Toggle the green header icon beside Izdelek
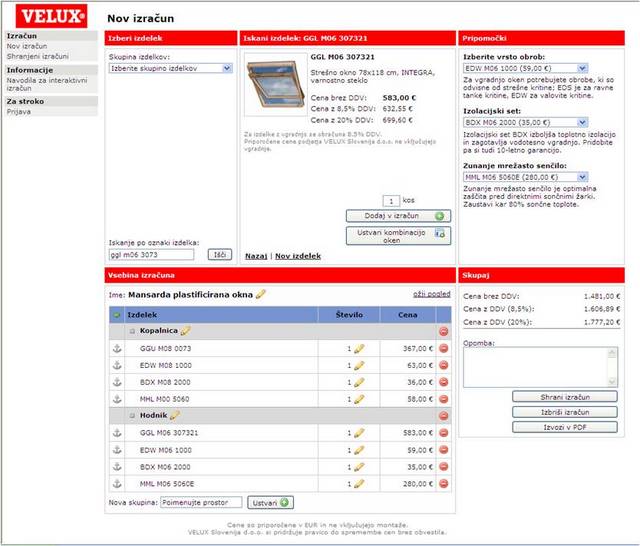 117,314
